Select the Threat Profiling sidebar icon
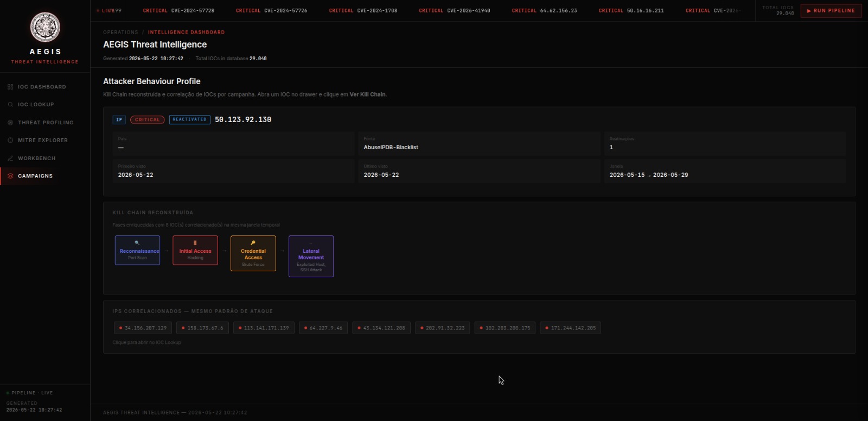868x421 pixels. tap(10, 123)
